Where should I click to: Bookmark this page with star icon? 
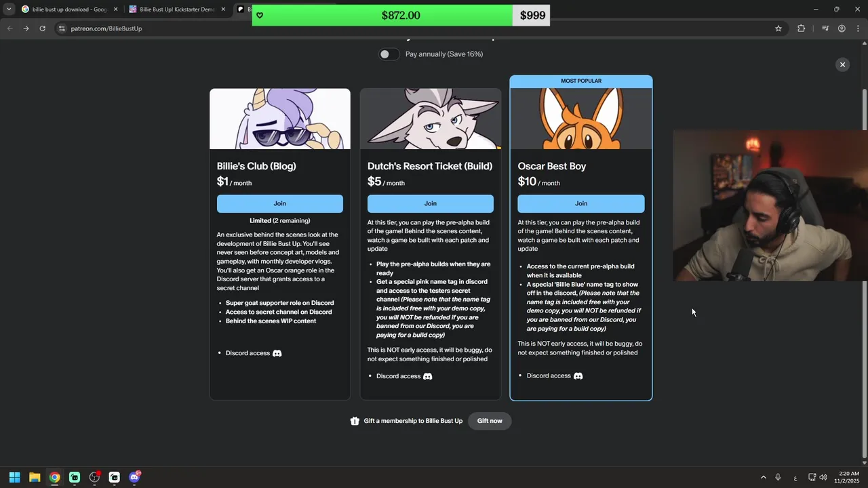(778, 28)
